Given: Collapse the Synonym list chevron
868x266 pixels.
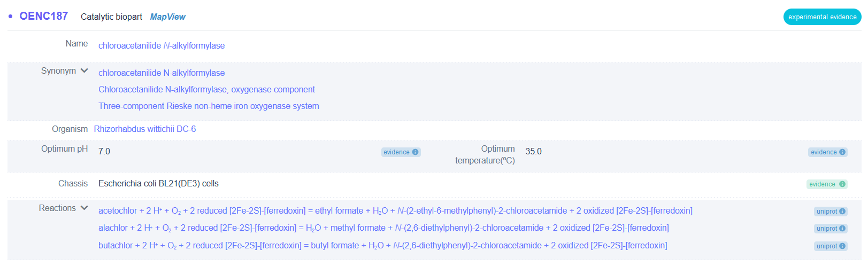Looking at the screenshot, I should (84, 71).
